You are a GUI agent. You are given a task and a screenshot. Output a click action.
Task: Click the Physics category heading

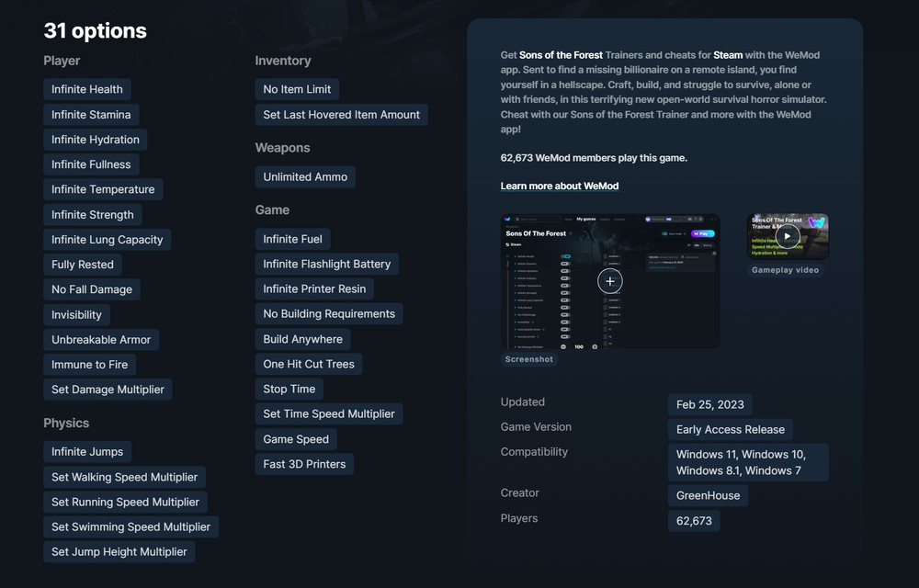pyautogui.click(x=66, y=423)
